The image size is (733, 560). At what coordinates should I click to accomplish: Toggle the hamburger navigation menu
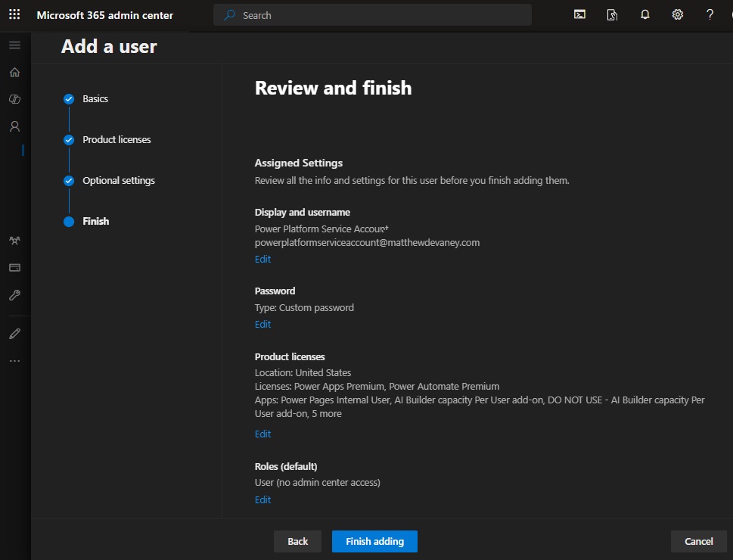pyautogui.click(x=14, y=45)
